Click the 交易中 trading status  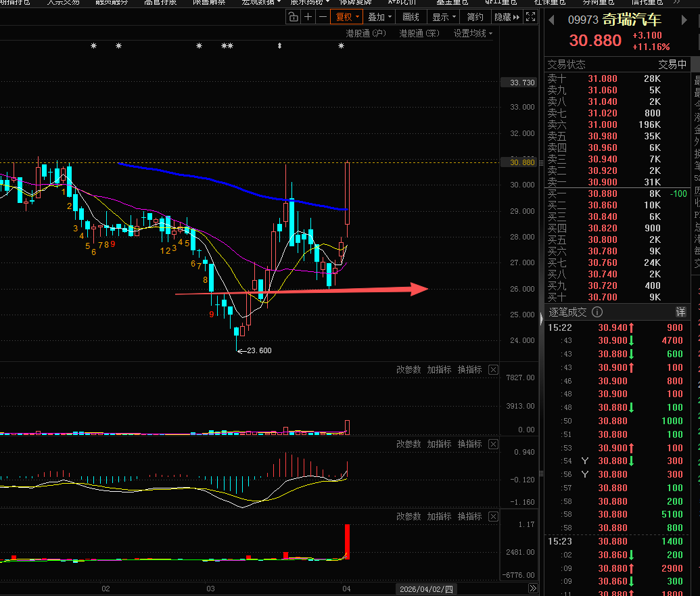pyautogui.click(x=672, y=65)
